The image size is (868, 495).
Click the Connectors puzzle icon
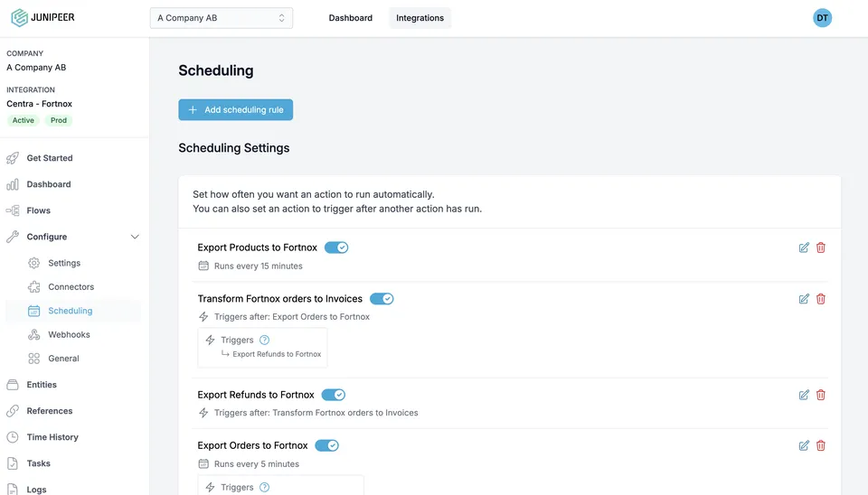point(33,286)
